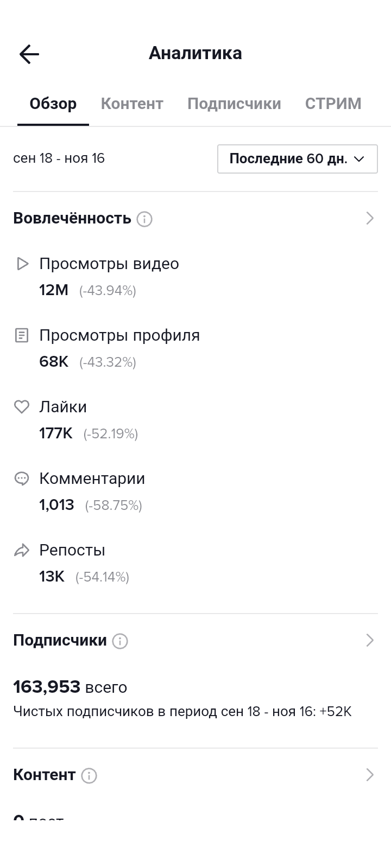Open the Подписчики tab
391x868 pixels.
coord(234,103)
